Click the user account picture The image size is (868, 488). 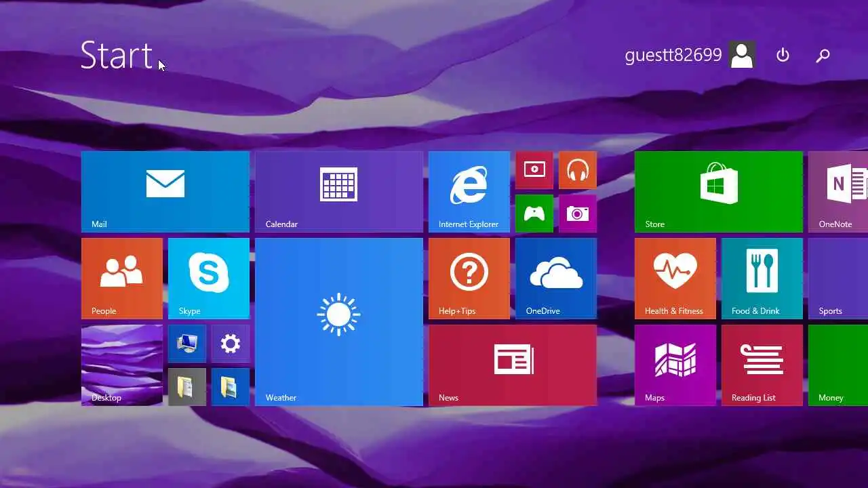742,55
